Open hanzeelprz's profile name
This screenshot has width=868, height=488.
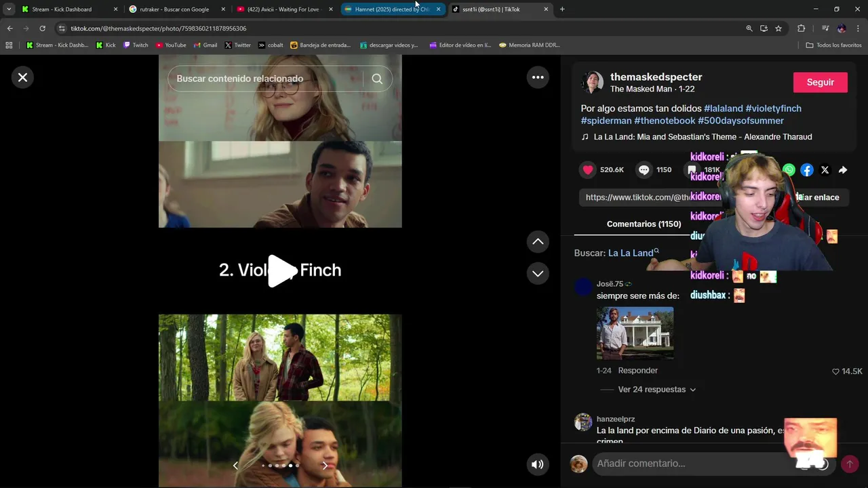pyautogui.click(x=616, y=419)
